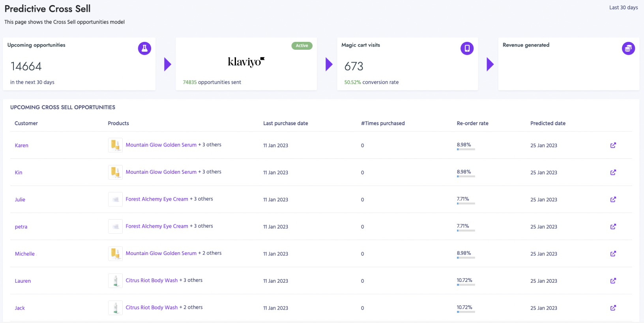Click the phone icon on Magic cart visits

(467, 49)
